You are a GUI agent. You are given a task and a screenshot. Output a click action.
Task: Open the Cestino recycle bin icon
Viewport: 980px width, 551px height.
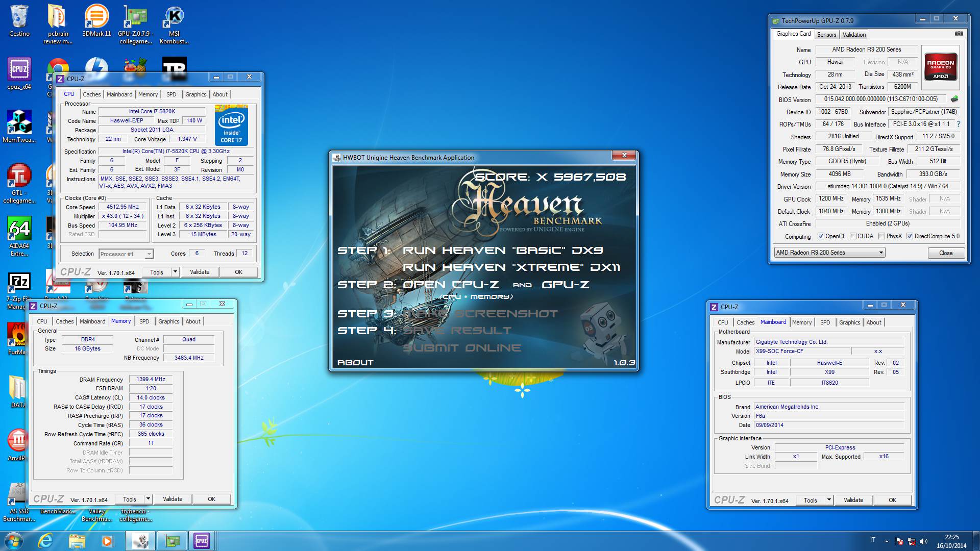click(x=19, y=20)
